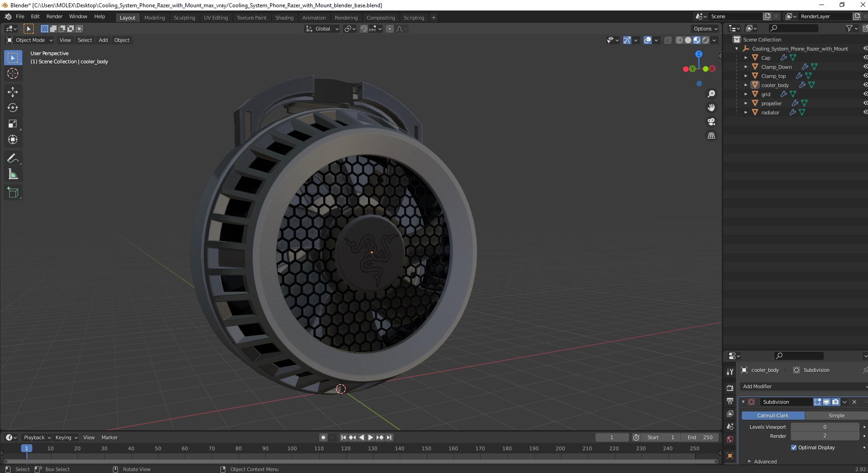Image resolution: width=868 pixels, height=473 pixels.
Task: Jump to timeline end frame
Action: [x=389, y=437]
